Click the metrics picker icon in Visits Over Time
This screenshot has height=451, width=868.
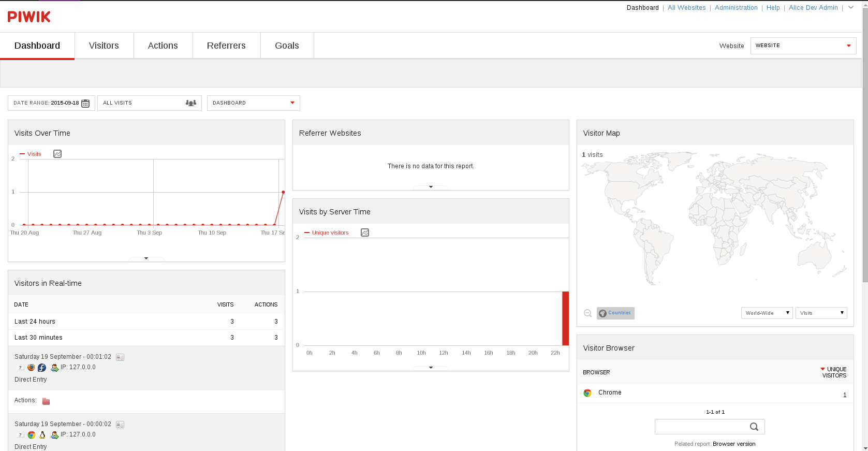(57, 154)
